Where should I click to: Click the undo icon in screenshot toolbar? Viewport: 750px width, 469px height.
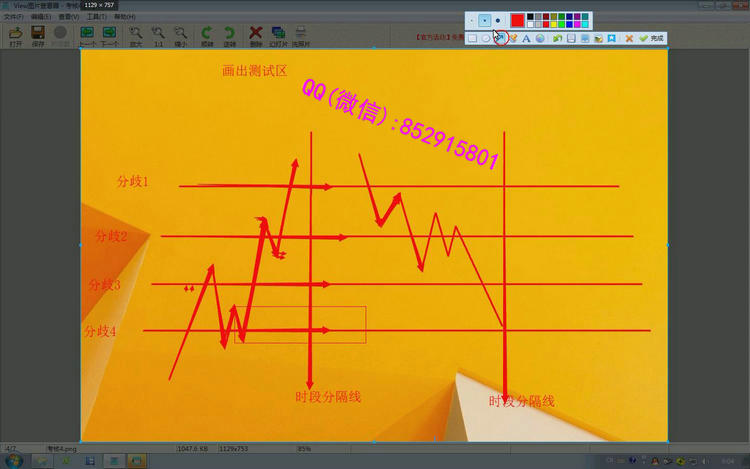pyautogui.click(x=557, y=38)
